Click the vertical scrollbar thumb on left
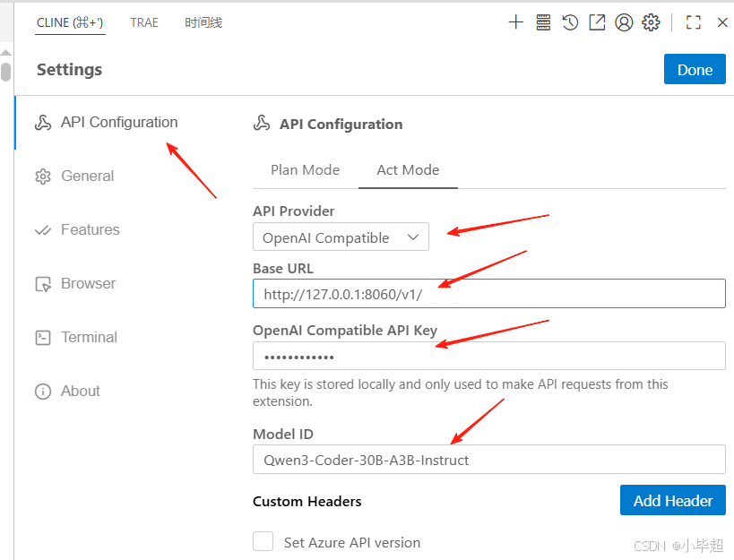 tap(5, 72)
